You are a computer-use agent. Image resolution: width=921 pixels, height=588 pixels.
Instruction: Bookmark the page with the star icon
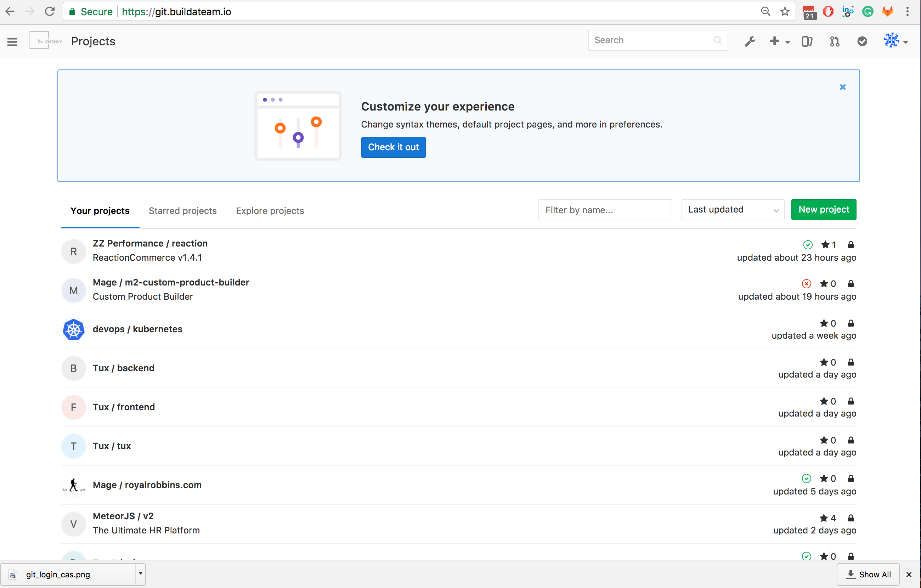(785, 11)
